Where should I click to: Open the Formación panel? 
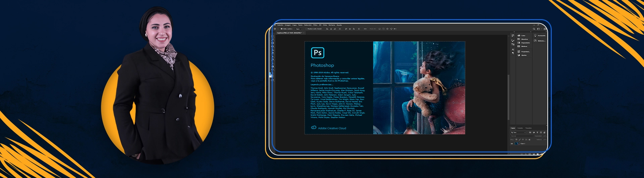540,36
